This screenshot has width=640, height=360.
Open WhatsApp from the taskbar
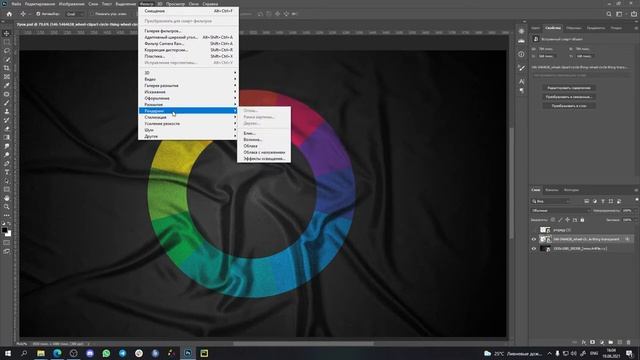[x=106, y=353]
